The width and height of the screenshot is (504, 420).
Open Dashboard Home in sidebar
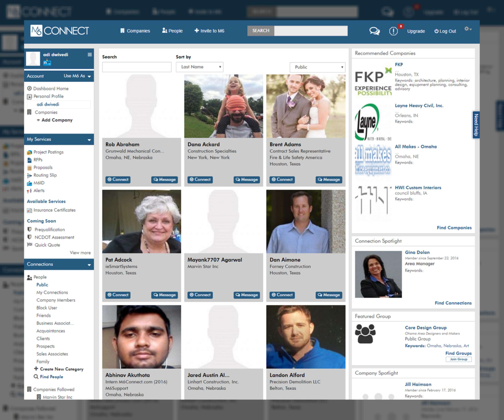(x=51, y=89)
